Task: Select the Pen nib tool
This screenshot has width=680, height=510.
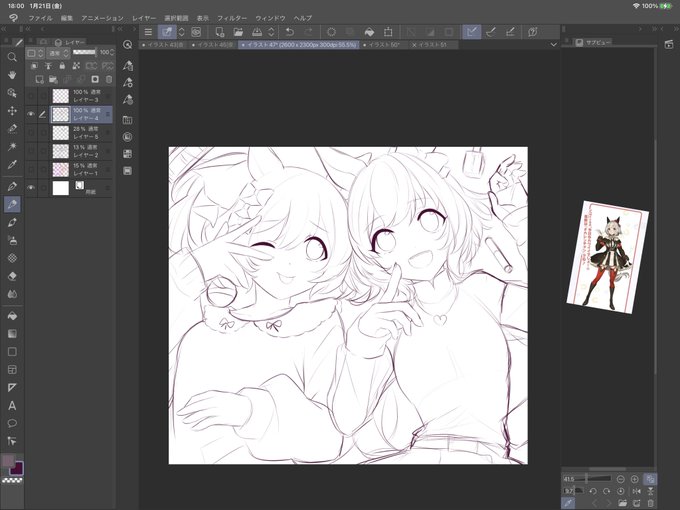Action: click(x=12, y=186)
